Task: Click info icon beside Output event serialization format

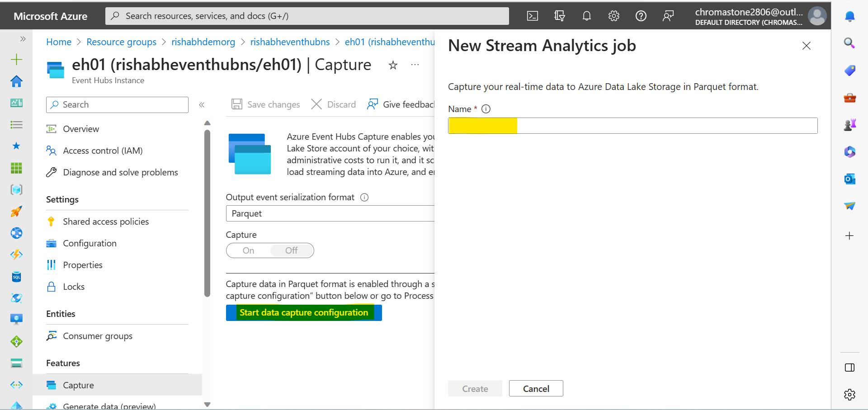Action: click(364, 198)
